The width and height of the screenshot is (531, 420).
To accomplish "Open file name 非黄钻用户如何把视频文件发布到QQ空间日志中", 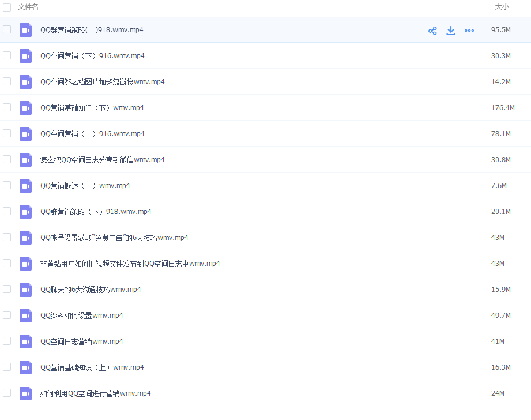I will point(130,264).
